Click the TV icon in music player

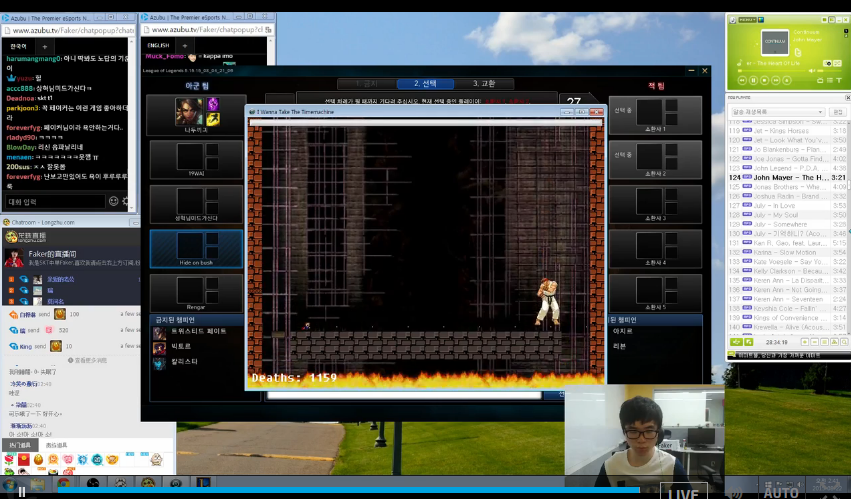820,80
